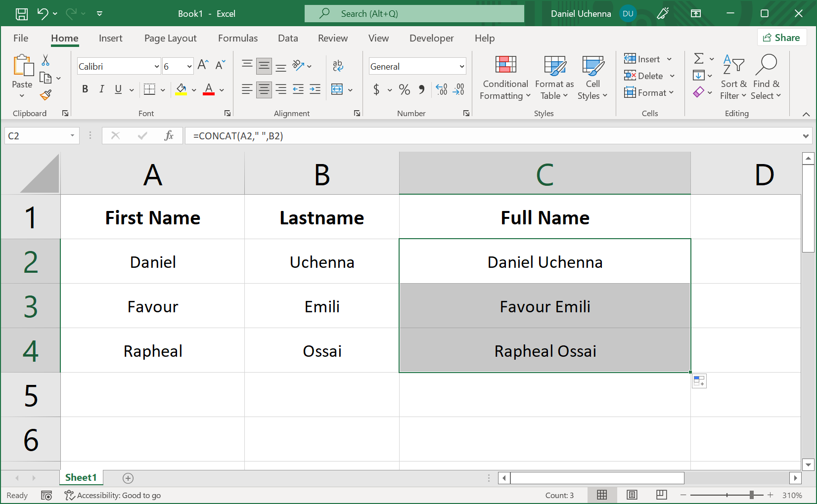Screen dimensions: 817x504
Task: Toggle Center alignment in Alignment group
Action: coord(264,89)
